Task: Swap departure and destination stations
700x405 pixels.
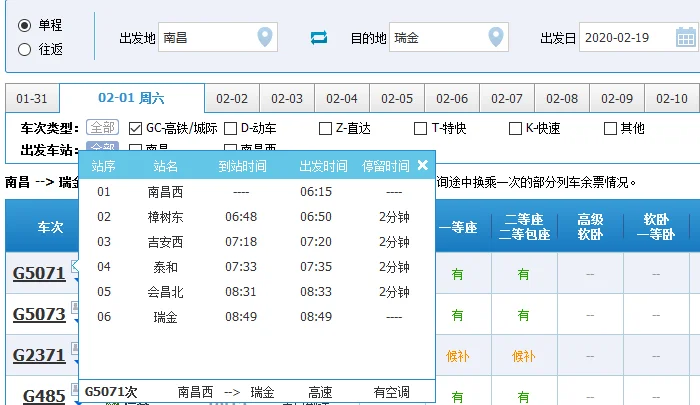Action: tap(319, 38)
